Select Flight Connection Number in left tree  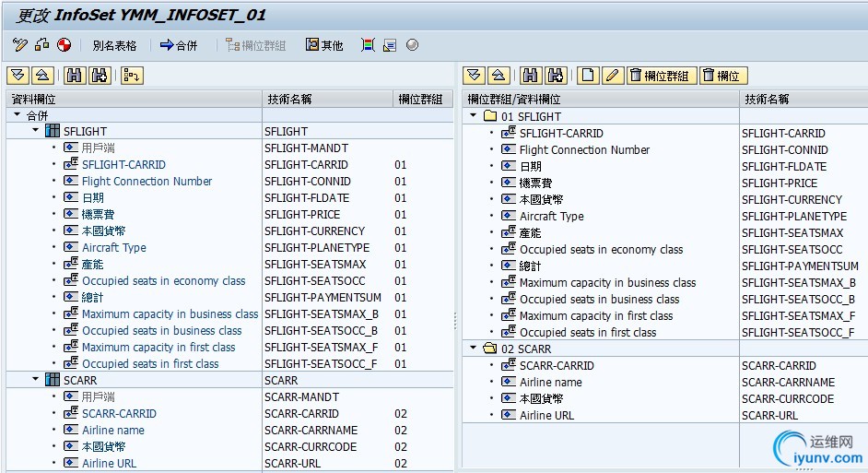coord(147,182)
